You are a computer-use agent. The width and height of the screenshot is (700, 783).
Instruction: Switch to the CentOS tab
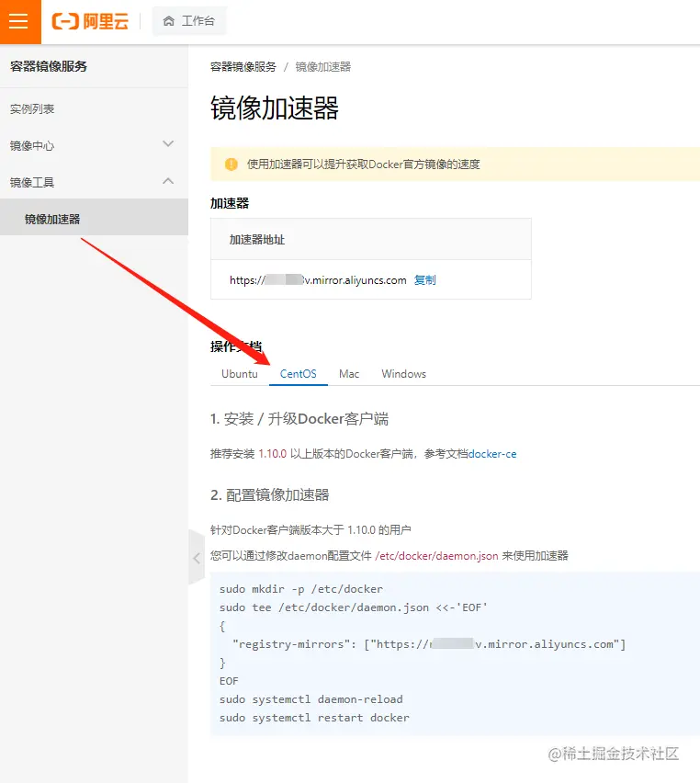[298, 373]
